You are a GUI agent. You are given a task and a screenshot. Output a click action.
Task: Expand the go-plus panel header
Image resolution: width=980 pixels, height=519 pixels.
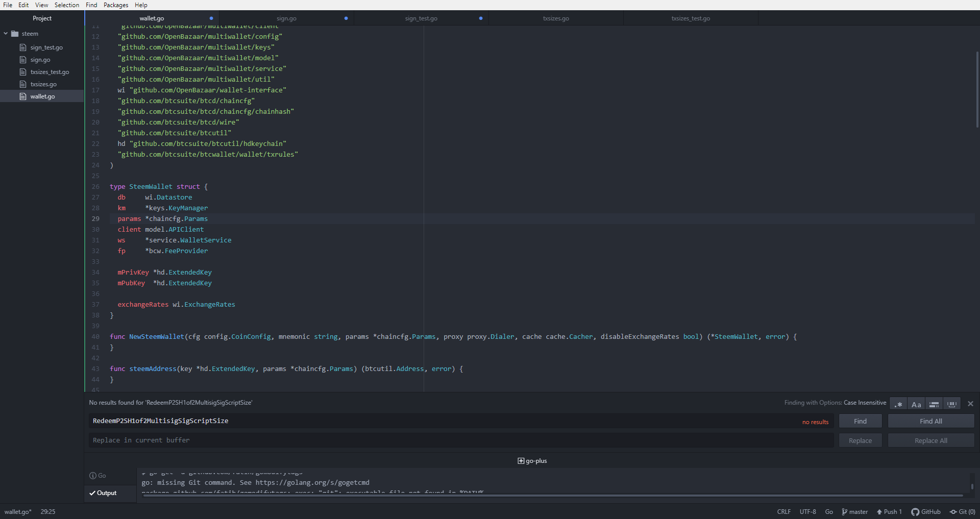(532, 461)
